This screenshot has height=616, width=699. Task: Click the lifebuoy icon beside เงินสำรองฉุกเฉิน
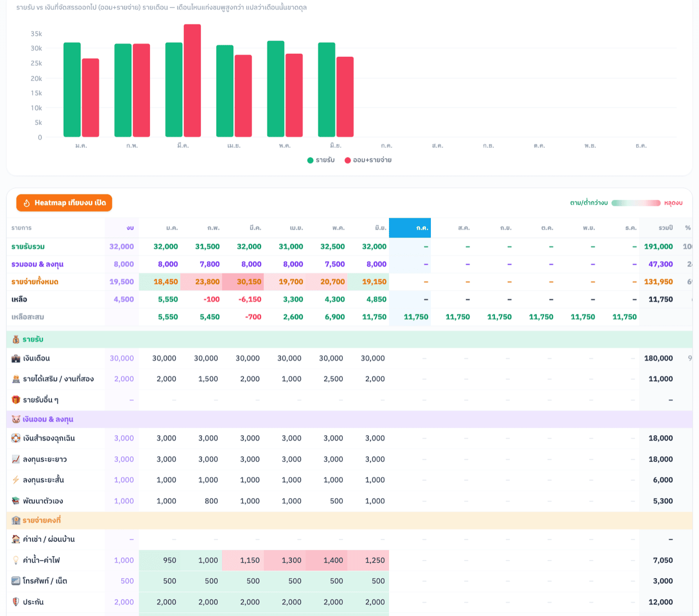pyautogui.click(x=16, y=438)
